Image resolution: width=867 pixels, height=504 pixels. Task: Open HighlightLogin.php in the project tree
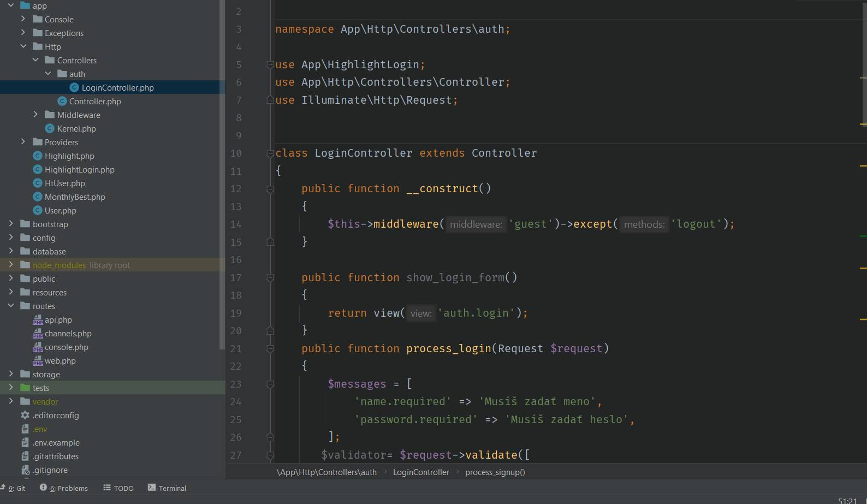(x=80, y=169)
